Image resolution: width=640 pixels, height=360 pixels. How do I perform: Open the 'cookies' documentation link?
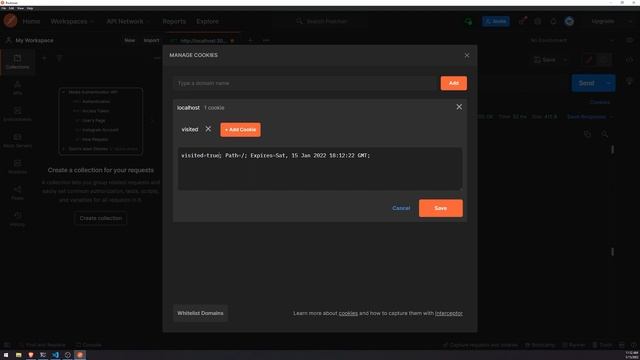(348, 313)
